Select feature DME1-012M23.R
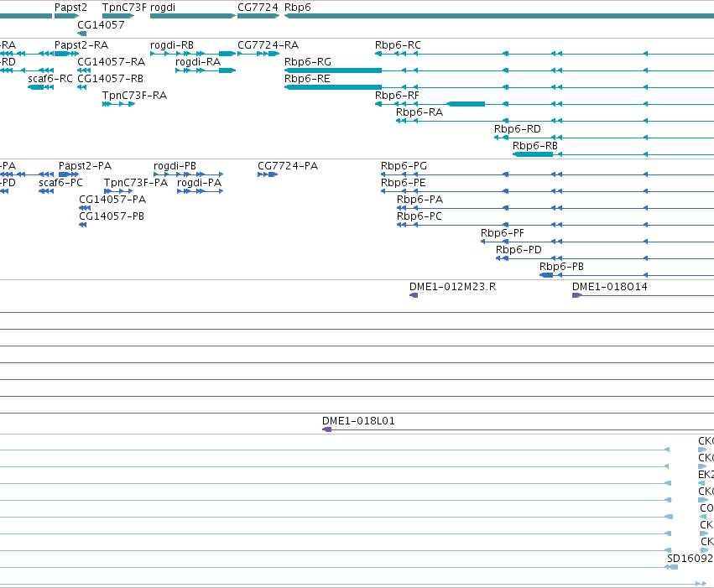 coord(452,286)
